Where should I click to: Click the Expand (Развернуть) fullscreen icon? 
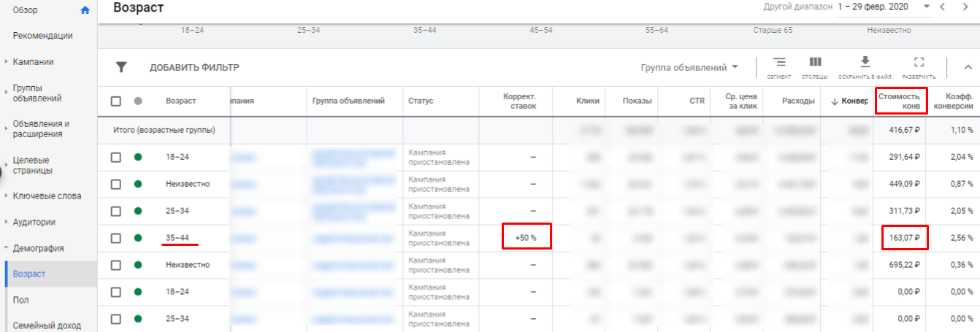[x=919, y=63]
